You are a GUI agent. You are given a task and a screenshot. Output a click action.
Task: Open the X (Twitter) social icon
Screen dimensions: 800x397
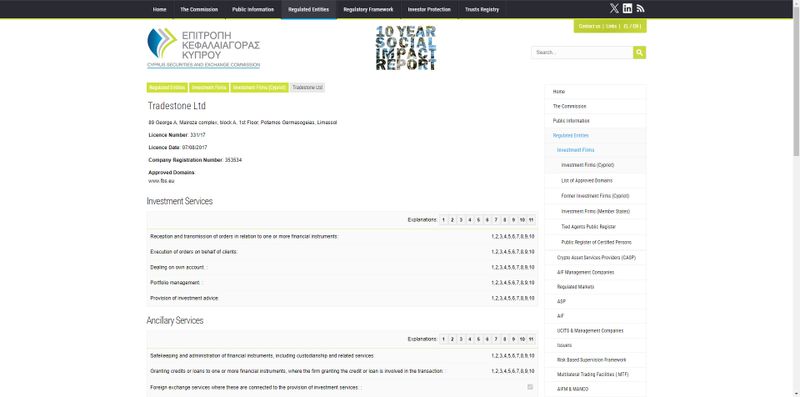tap(614, 8)
